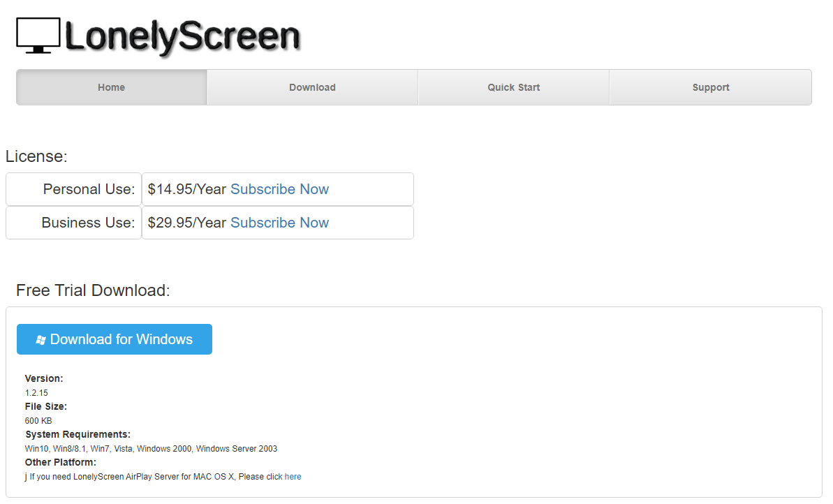Select the '$14.95/Year' price text
This screenshot has width=833, height=504.
click(187, 189)
